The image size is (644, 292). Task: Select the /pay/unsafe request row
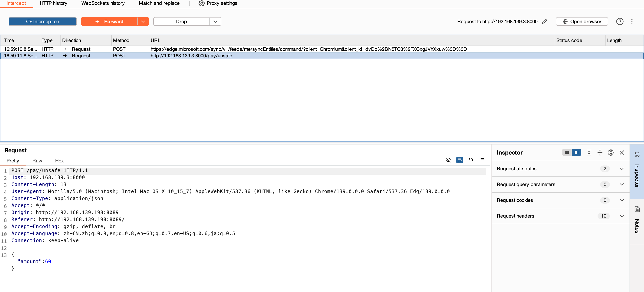click(x=322, y=56)
